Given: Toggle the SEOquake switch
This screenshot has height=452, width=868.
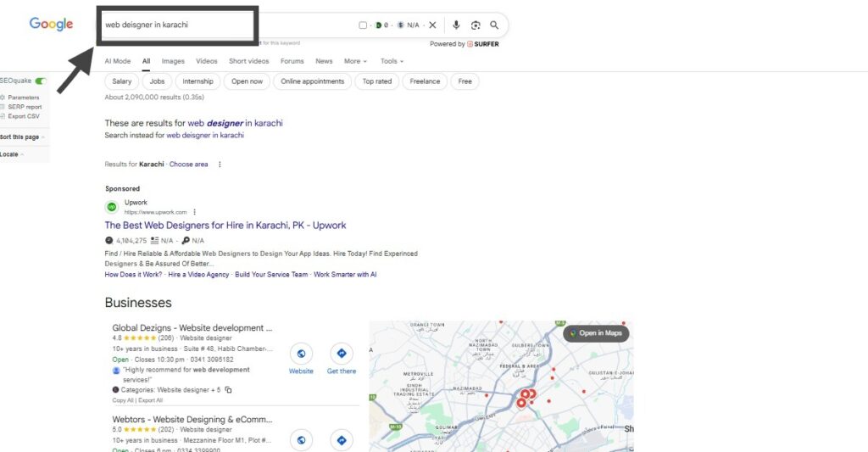Looking at the screenshot, I should (41, 81).
